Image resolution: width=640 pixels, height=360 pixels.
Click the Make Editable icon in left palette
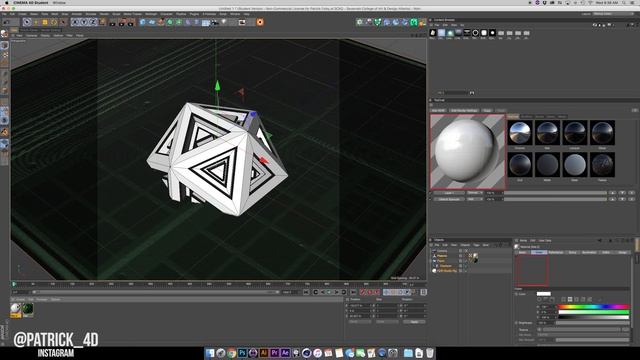4,33
